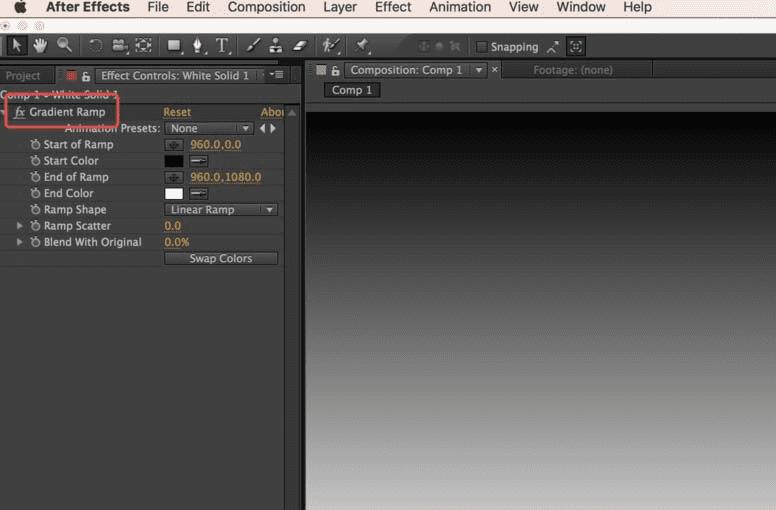Click the Reset link for Gradient Ramp

pyautogui.click(x=177, y=112)
